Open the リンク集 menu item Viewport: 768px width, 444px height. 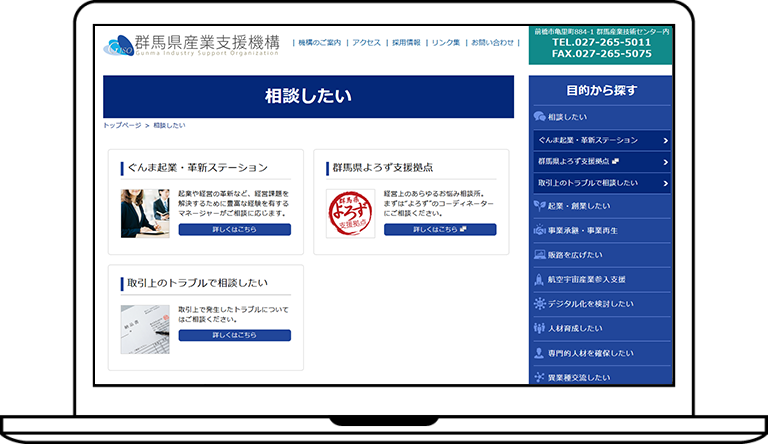[446, 43]
